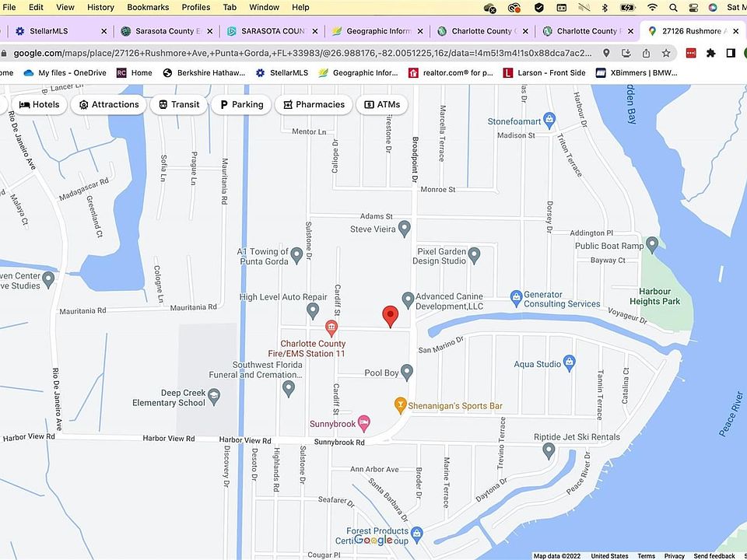The image size is (747, 560).
Task: Click the Bluetooth icon in menu bar
Action: click(605, 7)
